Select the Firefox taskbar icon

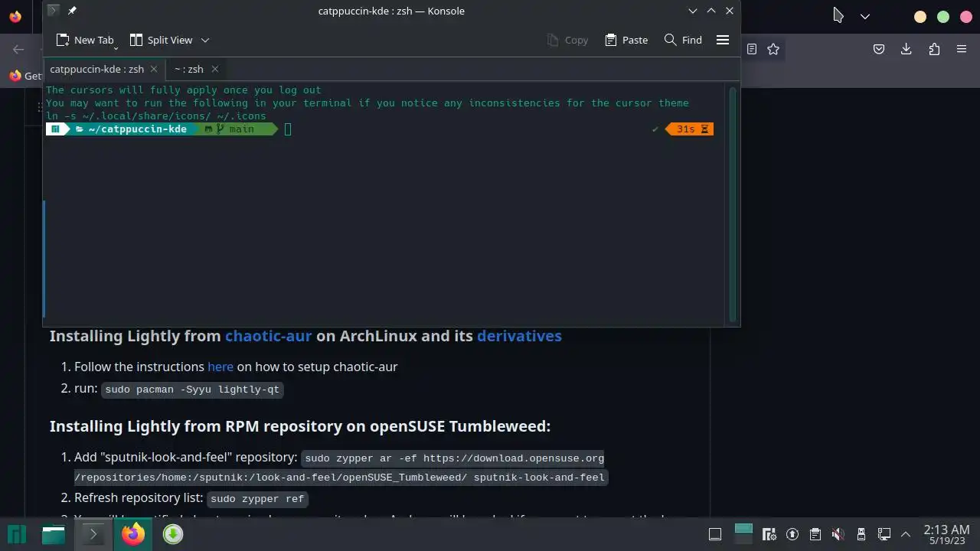pyautogui.click(x=132, y=534)
